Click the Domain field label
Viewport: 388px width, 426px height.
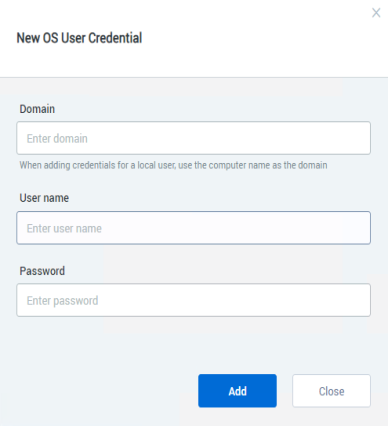(37, 109)
